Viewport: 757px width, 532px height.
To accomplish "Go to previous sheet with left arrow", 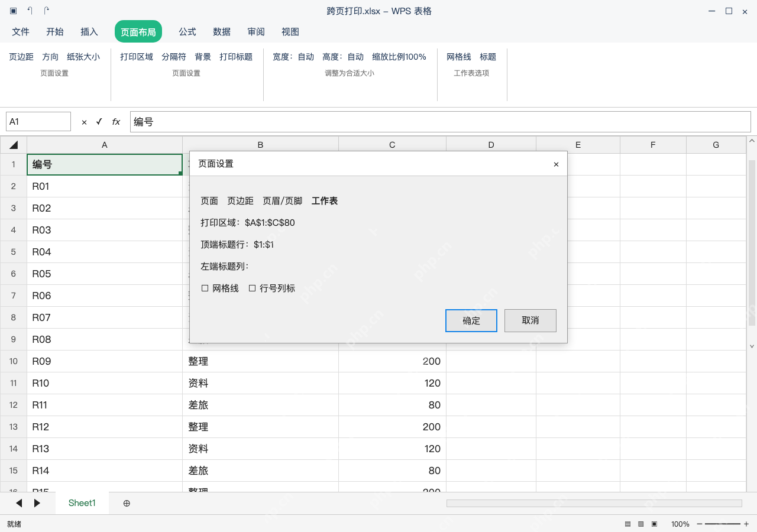I will click(x=19, y=503).
